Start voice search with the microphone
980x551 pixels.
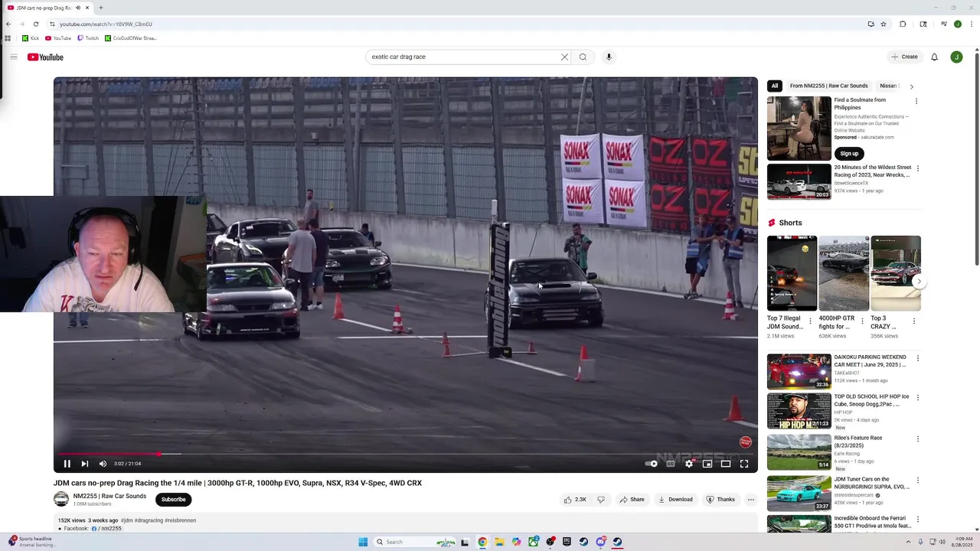click(x=609, y=57)
